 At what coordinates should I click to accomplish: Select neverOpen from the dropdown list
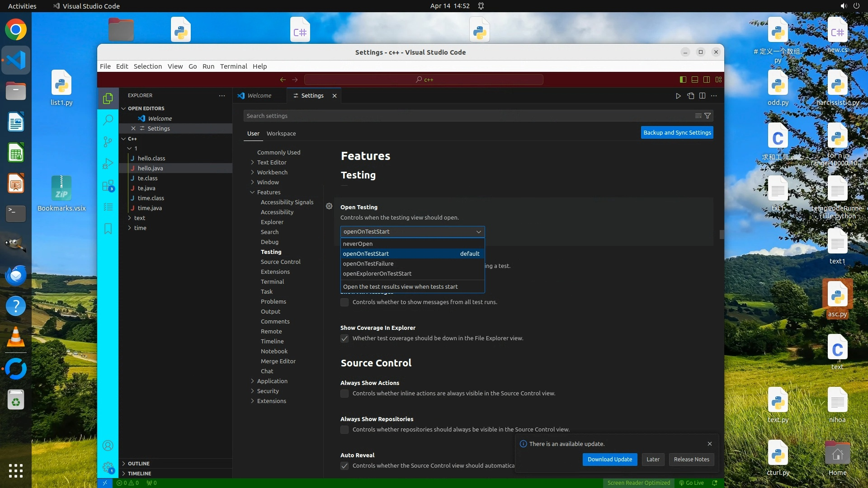358,244
